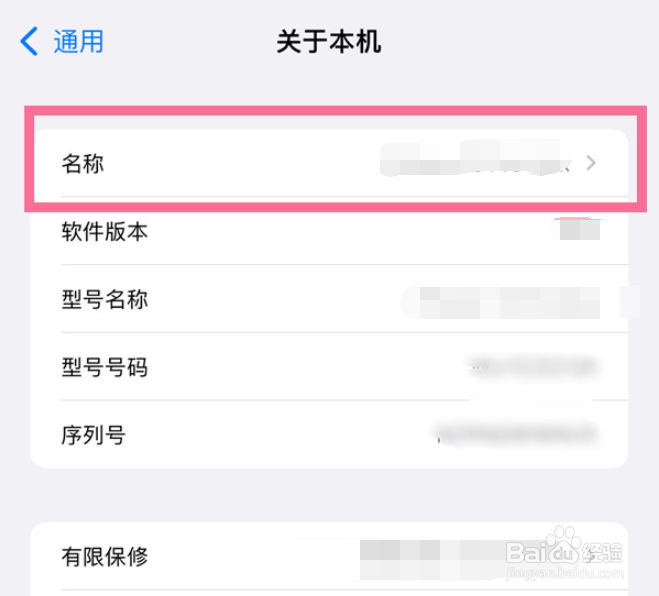
Task: Expand the 名称 row chevron arrow
Action: (591, 163)
